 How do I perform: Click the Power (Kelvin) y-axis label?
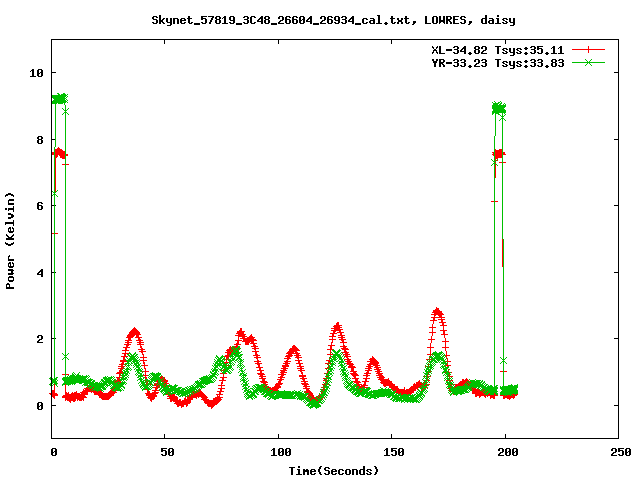11,239
